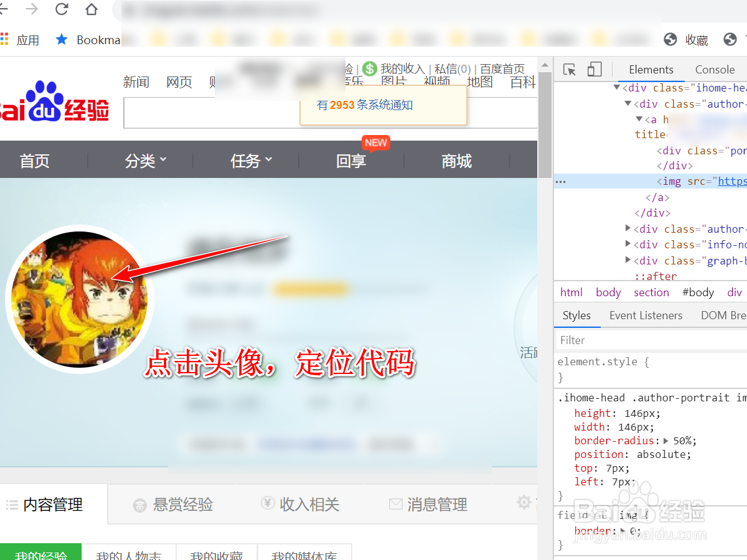Select section in DOM breadcrumb
The width and height of the screenshot is (747, 560).
click(x=651, y=292)
